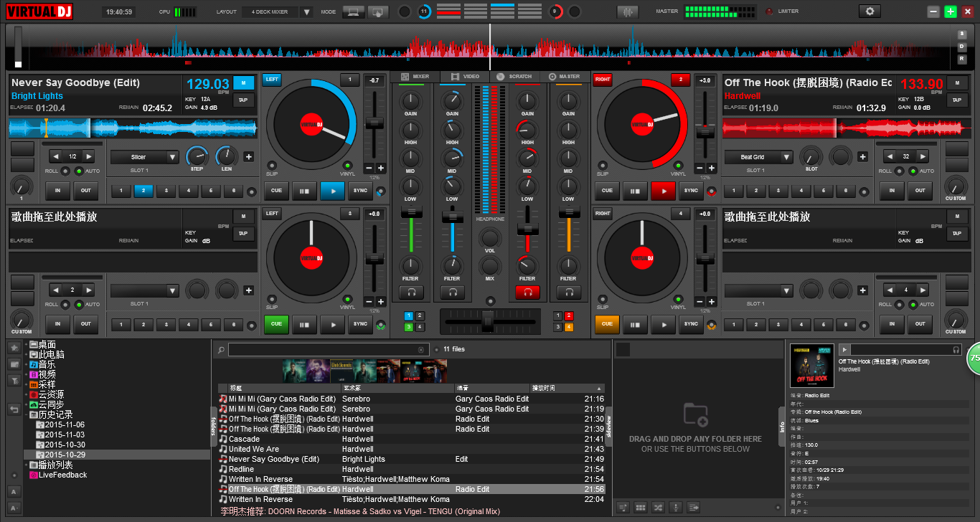Select the laptop mode icon next to MODE
Viewport: 980px width, 522px height.
point(352,11)
